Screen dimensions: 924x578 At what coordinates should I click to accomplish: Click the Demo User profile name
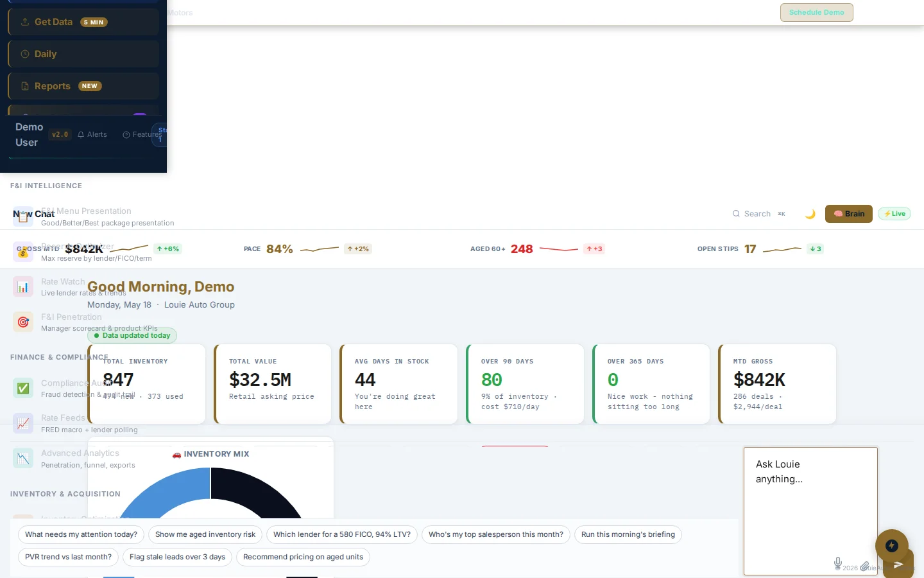tap(29, 135)
